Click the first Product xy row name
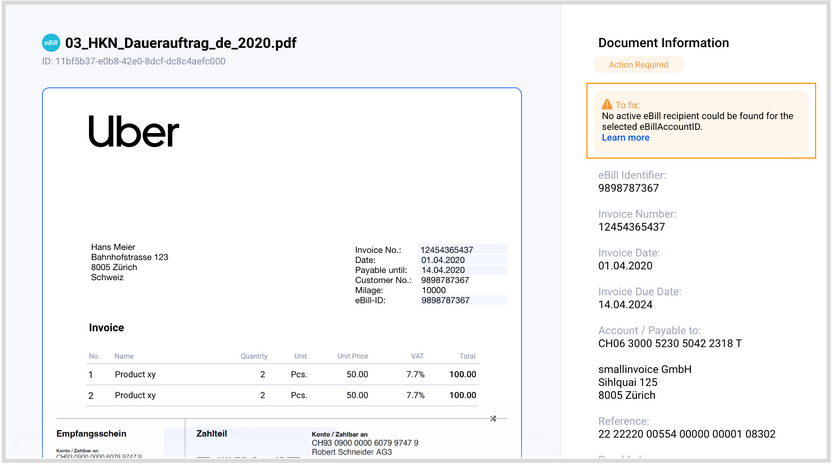The image size is (833, 464). (135, 375)
